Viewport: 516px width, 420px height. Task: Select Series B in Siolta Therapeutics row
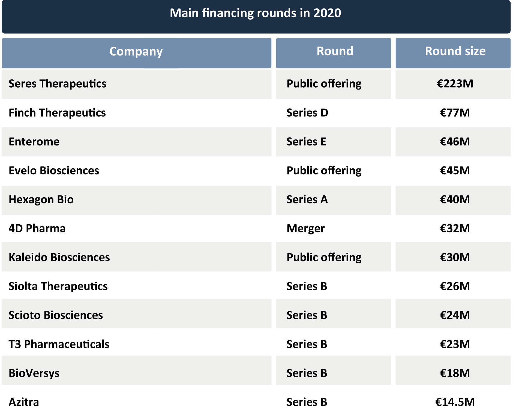[307, 286]
